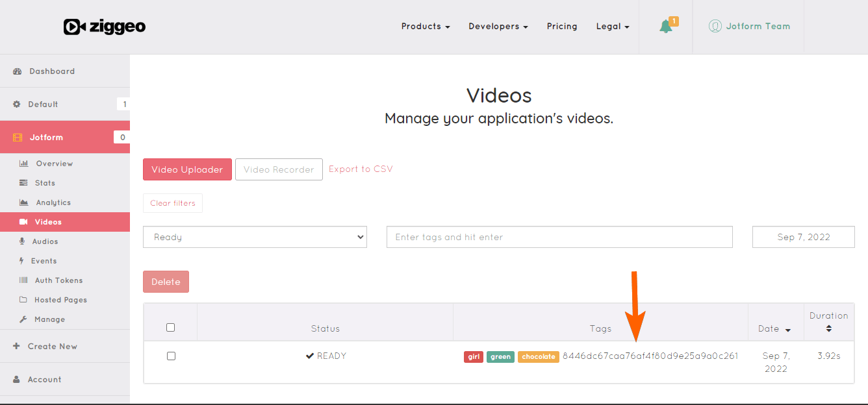Click the READY status checkmark icon
Image resolution: width=868 pixels, height=405 pixels.
click(x=310, y=356)
